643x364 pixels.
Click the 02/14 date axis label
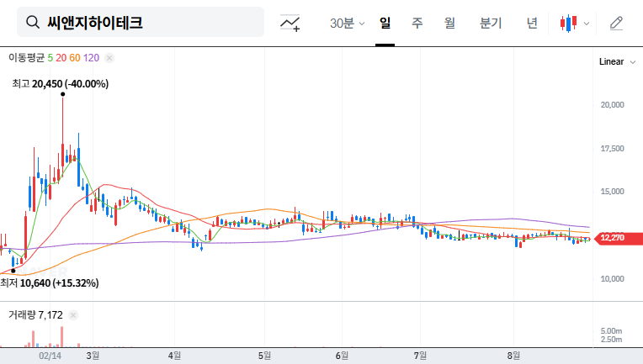tap(50, 356)
